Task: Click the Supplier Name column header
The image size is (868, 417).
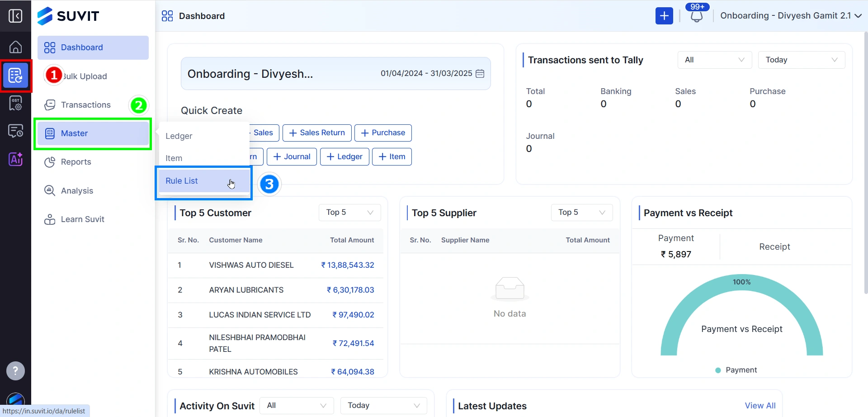Action: point(465,240)
